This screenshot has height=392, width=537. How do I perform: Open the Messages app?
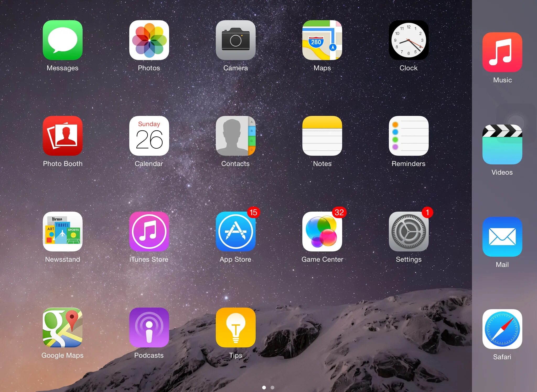62,40
